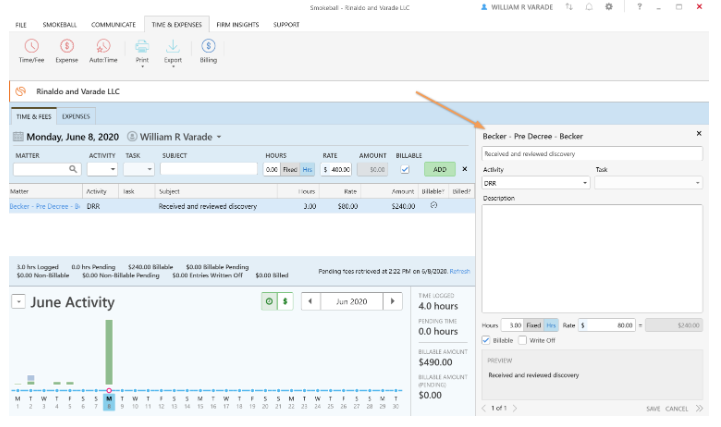Open William R Varade staff dropdown

click(x=219, y=137)
